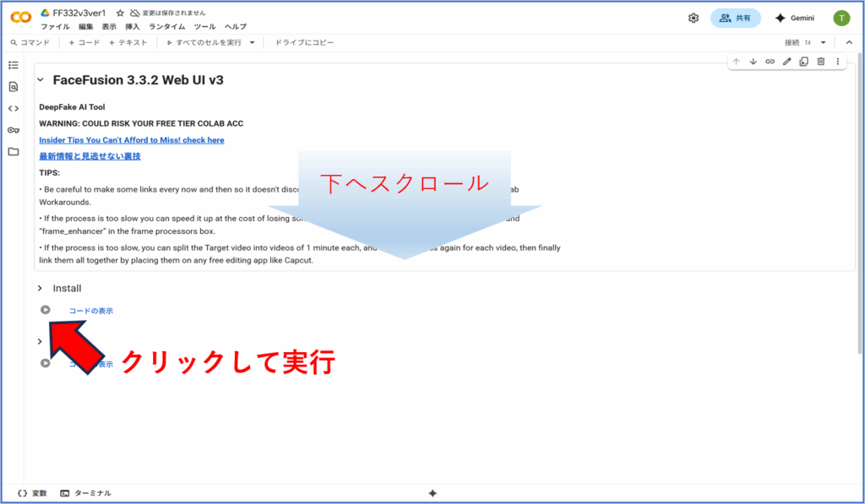Open the 挿入 menu
Image resolution: width=865 pixels, height=504 pixels.
click(x=133, y=26)
